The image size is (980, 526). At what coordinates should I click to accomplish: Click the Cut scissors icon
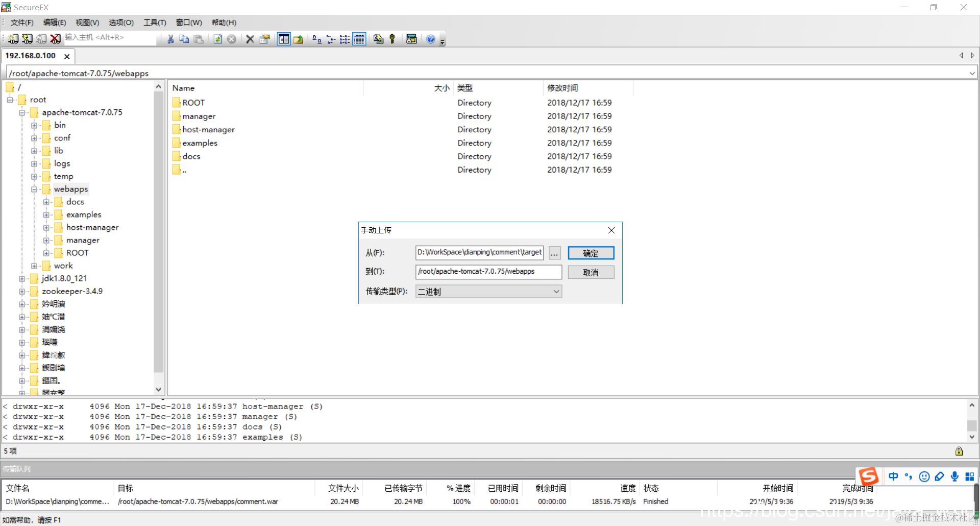pyautogui.click(x=170, y=39)
